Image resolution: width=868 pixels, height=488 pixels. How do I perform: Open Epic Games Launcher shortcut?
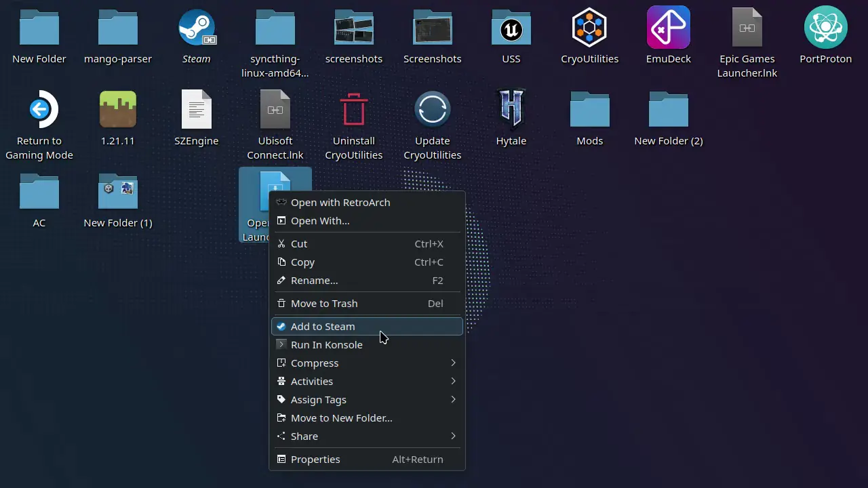click(x=747, y=27)
